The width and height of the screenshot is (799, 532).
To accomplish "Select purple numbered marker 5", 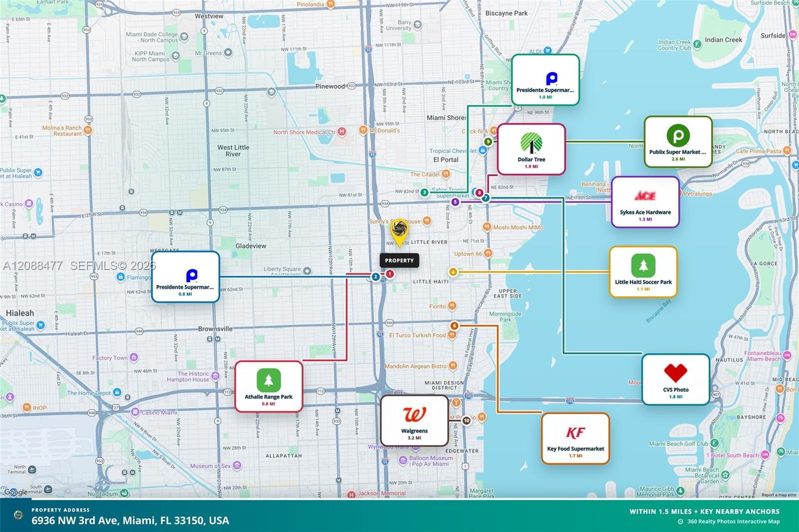I will [x=455, y=202].
